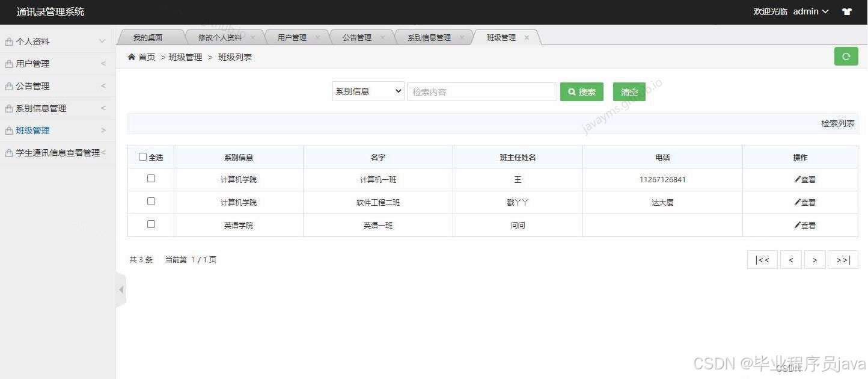Go to next page button >
The width and height of the screenshot is (868, 379).
click(815, 260)
